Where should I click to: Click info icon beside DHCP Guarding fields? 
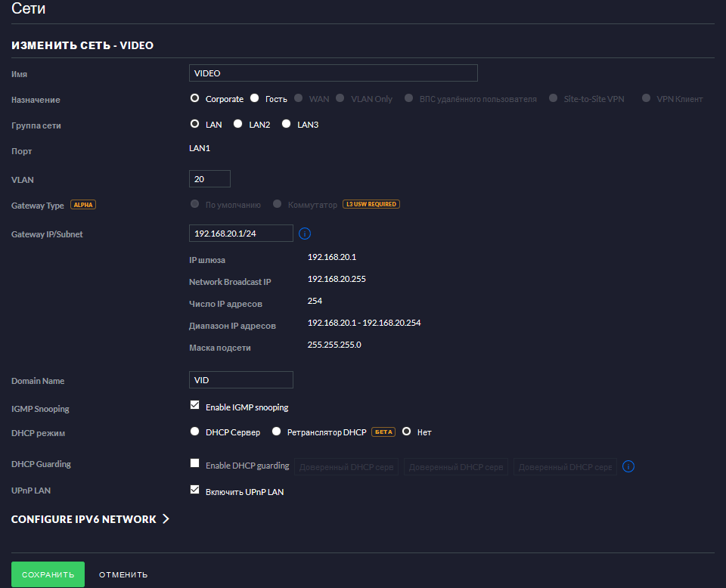(x=628, y=466)
